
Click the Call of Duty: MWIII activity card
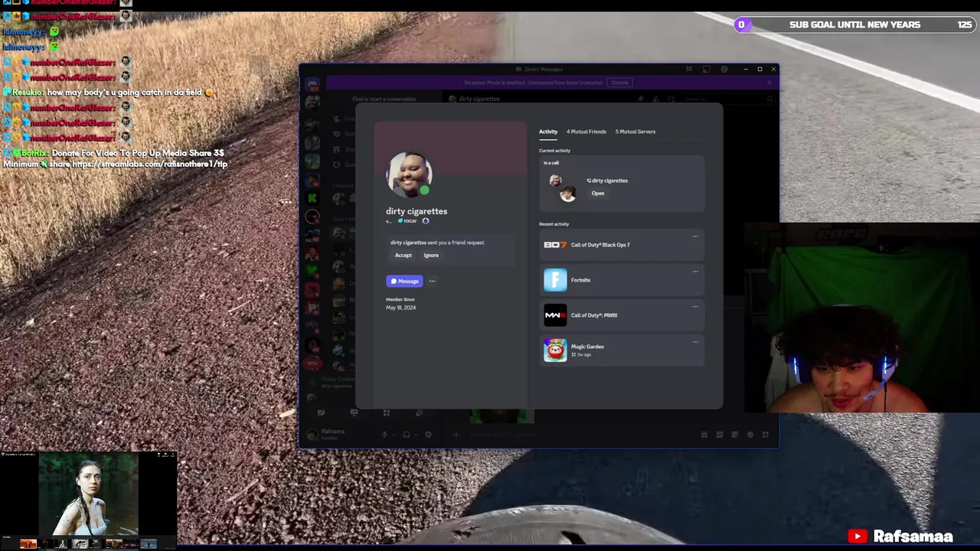coord(622,315)
